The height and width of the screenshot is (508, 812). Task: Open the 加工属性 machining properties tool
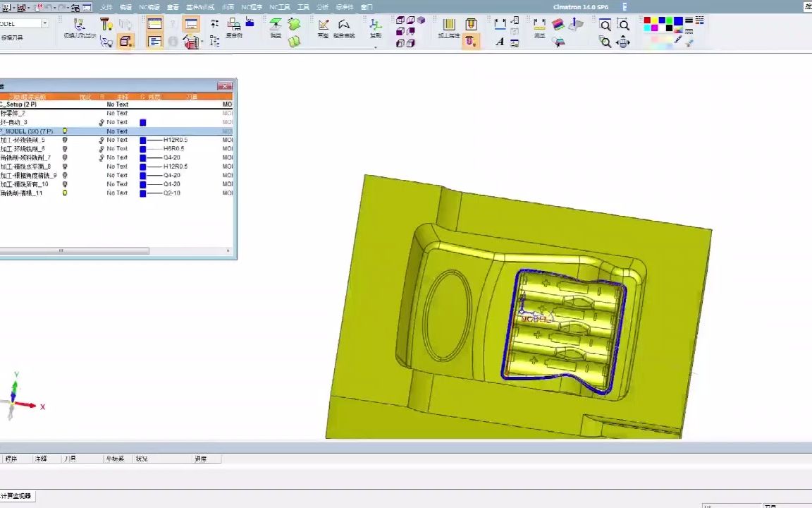tap(449, 28)
